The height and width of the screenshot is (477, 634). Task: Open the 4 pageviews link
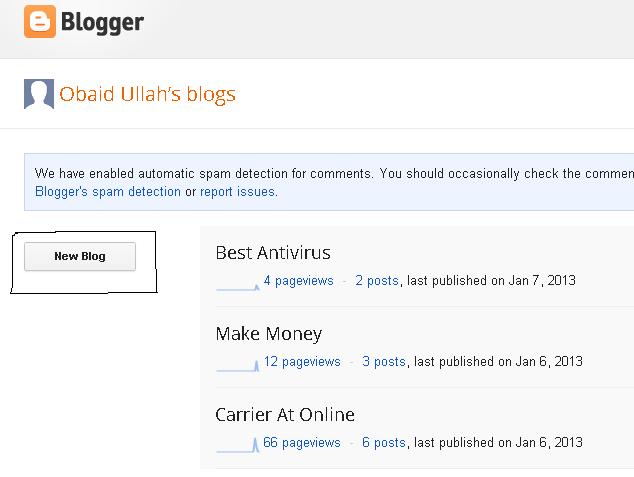(298, 281)
